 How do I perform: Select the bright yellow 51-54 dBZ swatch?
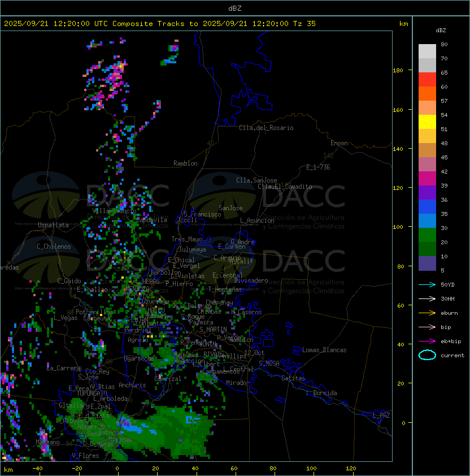point(427,122)
